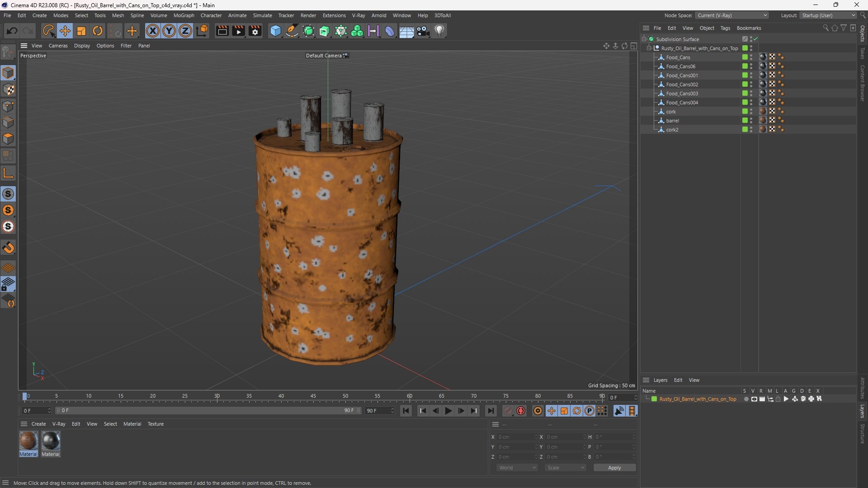Click frame 45 on the timeline
868x488 pixels.
313,396
